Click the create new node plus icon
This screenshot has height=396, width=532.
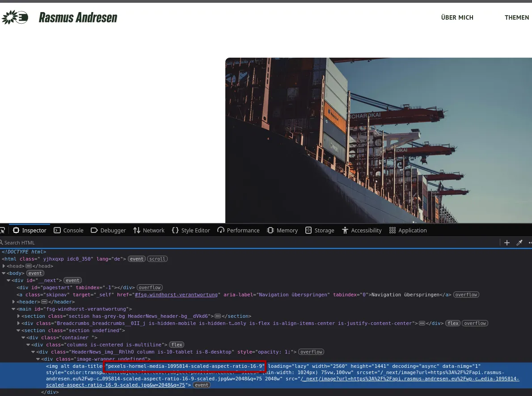click(x=507, y=243)
